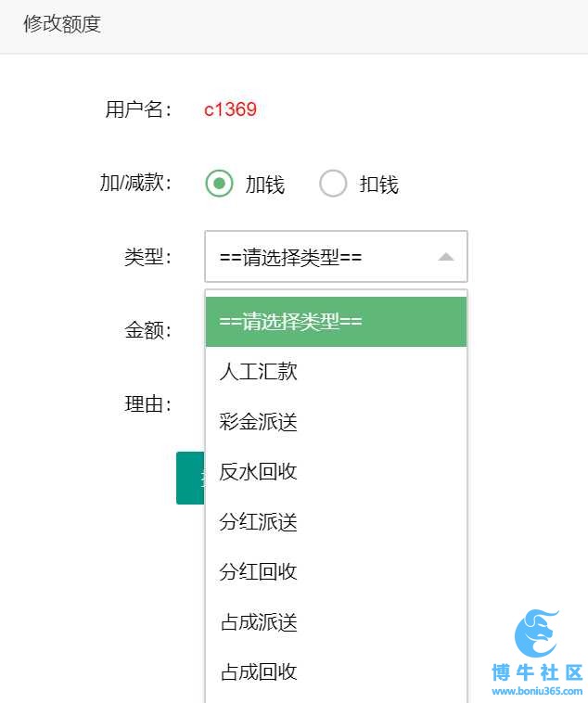Click the 博牛社区 bull logo icon
This screenshot has width=588, height=703.
(x=537, y=633)
